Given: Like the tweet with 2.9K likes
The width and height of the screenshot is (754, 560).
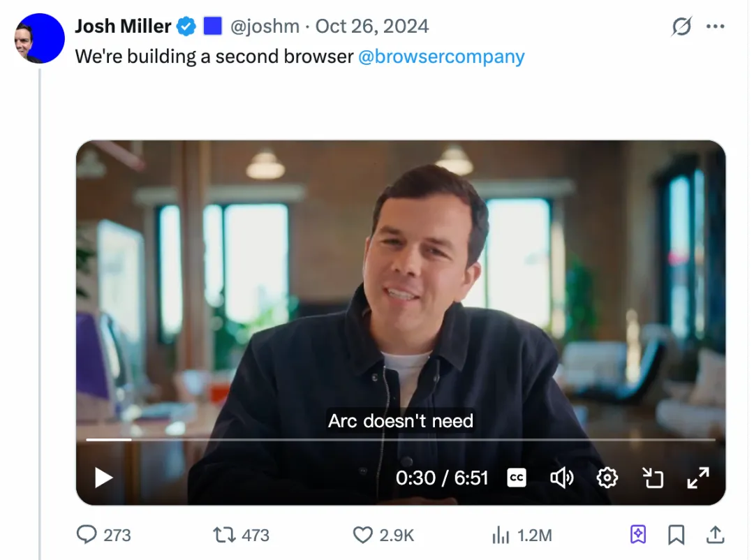Looking at the screenshot, I should pyautogui.click(x=363, y=535).
